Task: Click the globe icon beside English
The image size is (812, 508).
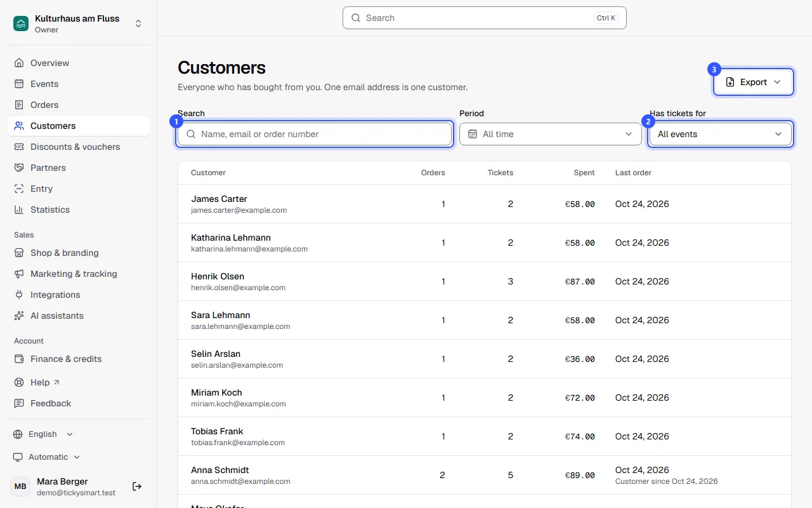Action: (18, 434)
